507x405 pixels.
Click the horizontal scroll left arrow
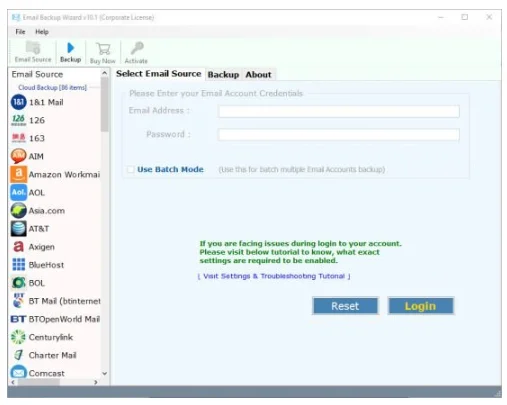pos(13,382)
